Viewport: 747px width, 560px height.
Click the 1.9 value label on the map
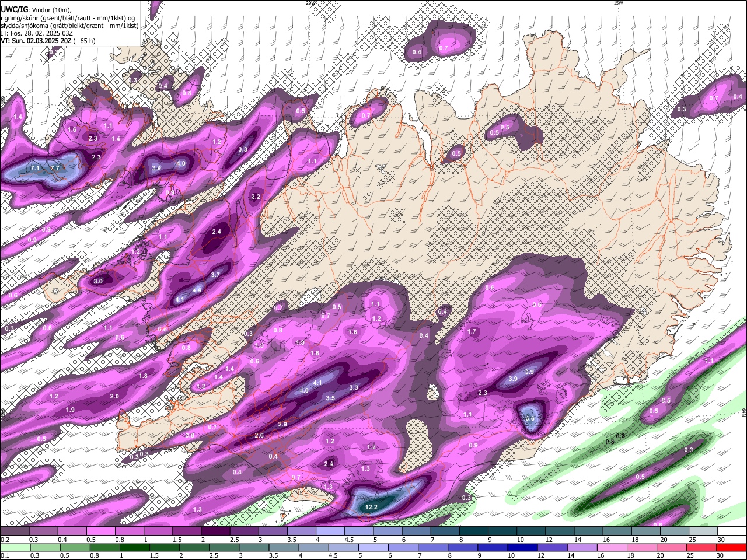click(70, 410)
